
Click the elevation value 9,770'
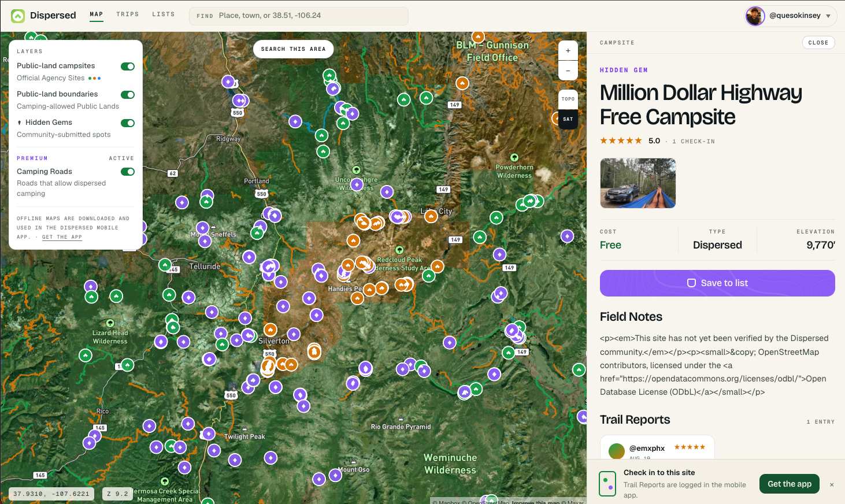pyautogui.click(x=821, y=245)
